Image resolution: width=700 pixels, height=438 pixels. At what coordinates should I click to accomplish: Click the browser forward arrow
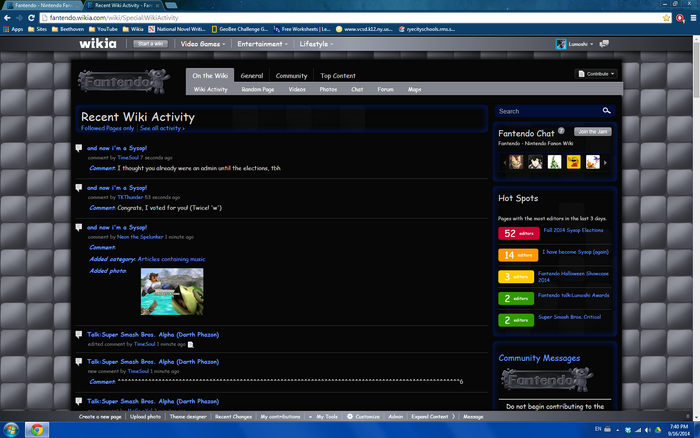point(19,18)
